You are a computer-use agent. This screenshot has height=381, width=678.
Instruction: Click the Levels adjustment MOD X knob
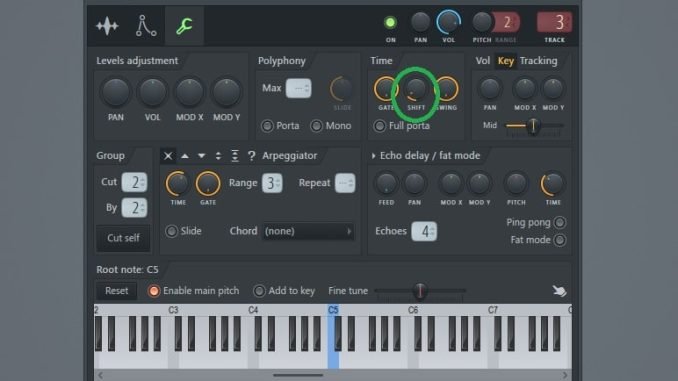[x=189, y=92]
